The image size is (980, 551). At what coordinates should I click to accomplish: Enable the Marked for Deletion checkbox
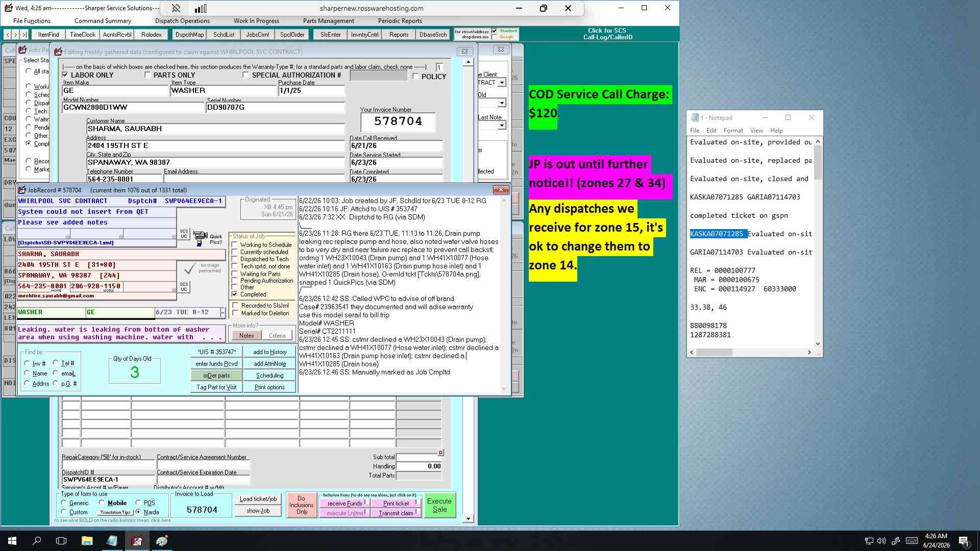click(235, 313)
